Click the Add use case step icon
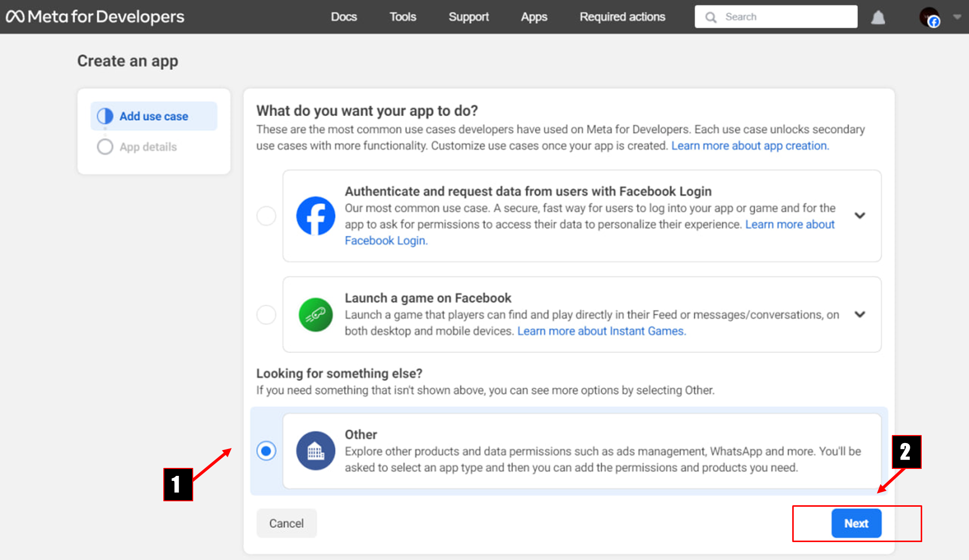This screenshot has height=560, width=969. tap(105, 116)
